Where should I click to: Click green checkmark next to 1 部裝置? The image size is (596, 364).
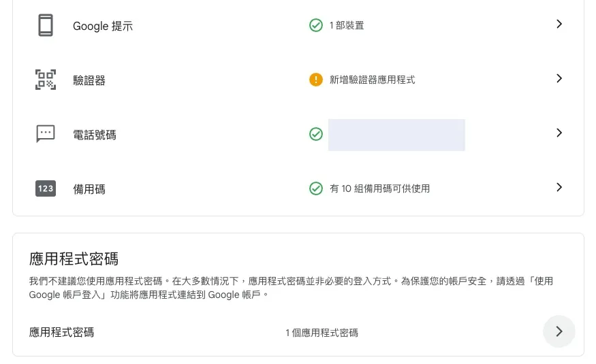coord(316,25)
